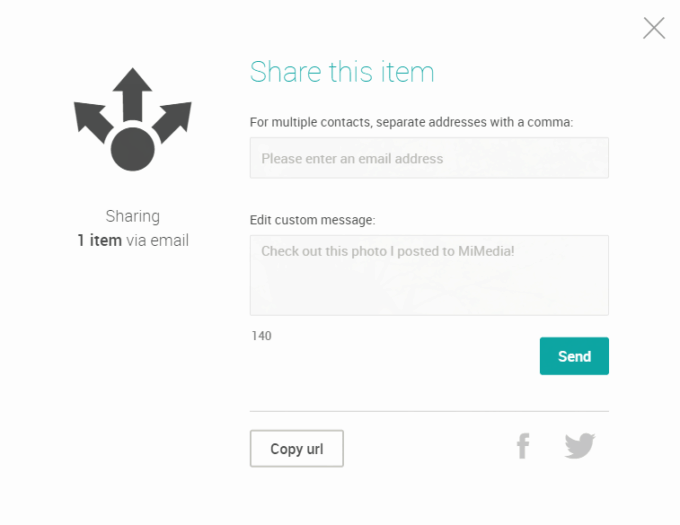This screenshot has width=680, height=525.
Task: Click the 'Share this item' heading
Action: click(342, 72)
